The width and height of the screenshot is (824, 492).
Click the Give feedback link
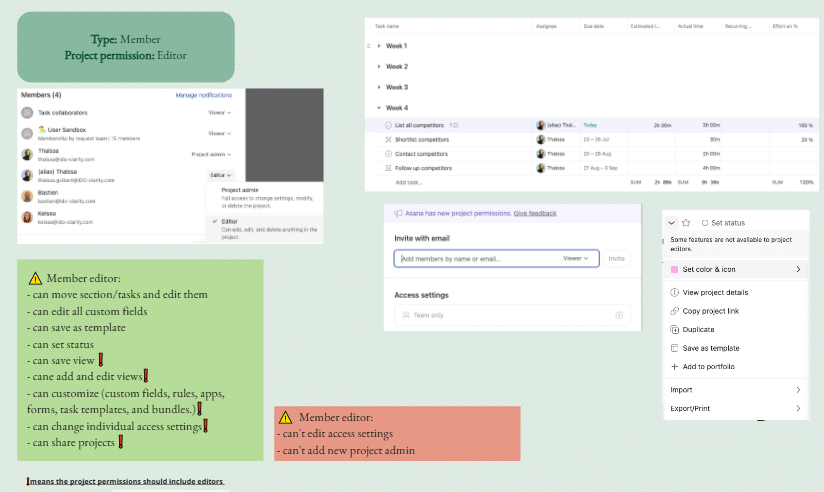[x=535, y=213]
